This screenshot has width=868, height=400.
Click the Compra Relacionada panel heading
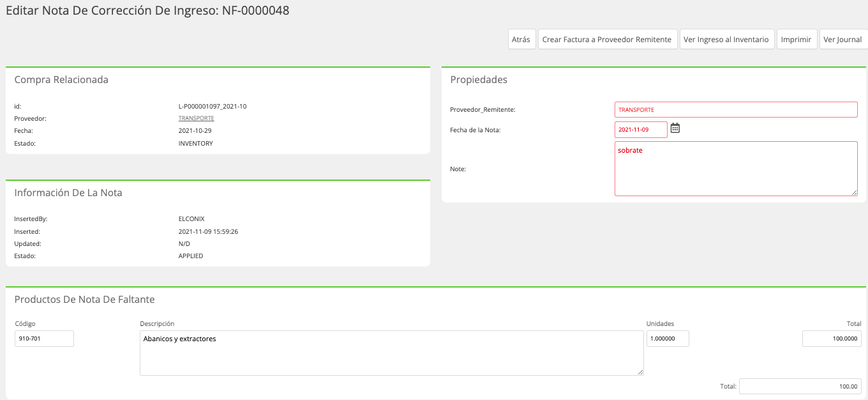click(x=61, y=80)
